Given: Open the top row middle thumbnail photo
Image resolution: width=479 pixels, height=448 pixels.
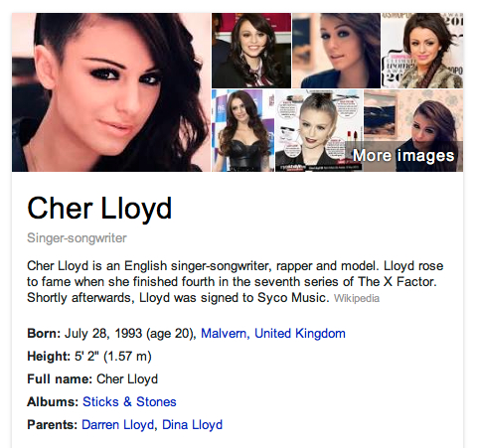Looking at the screenshot, I should click(336, 51).
